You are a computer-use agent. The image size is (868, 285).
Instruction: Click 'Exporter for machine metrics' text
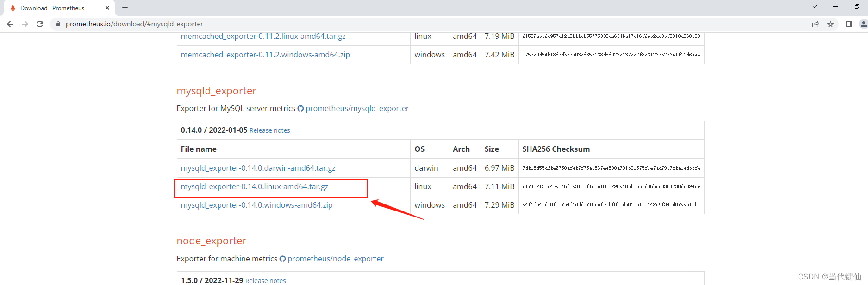tap(227, 259)
